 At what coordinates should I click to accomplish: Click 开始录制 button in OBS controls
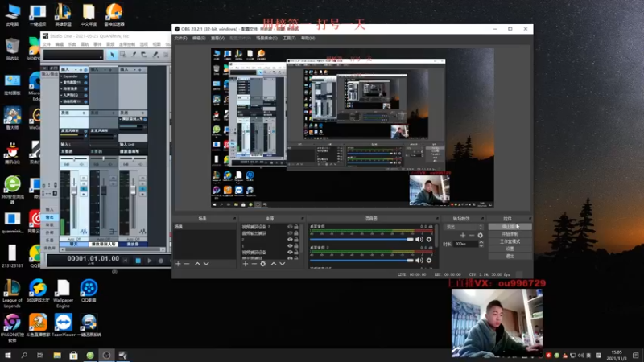(x=510, y=234)
